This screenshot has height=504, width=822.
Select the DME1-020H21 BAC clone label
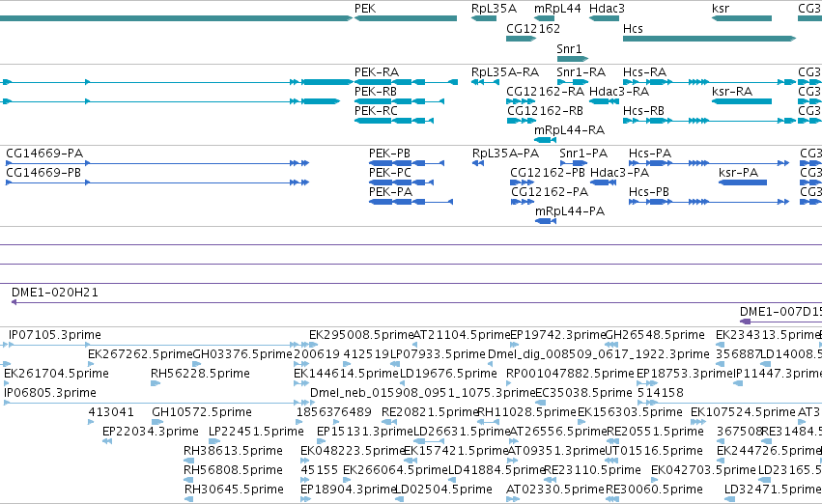coord(55,293)
